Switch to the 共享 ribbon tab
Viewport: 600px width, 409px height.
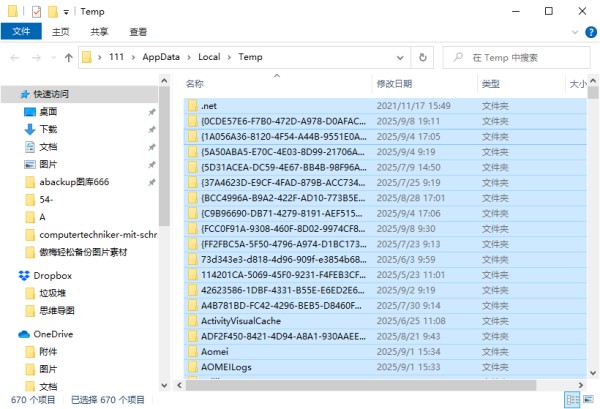[99, 32]
